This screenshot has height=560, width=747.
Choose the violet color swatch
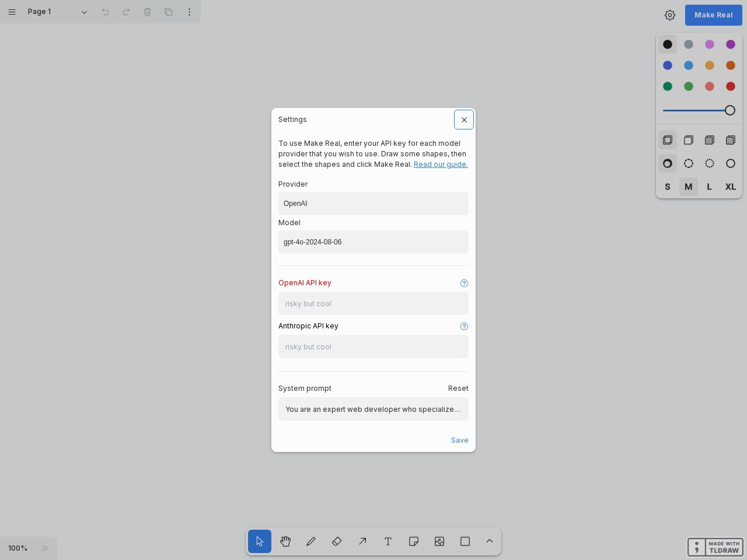731,44
